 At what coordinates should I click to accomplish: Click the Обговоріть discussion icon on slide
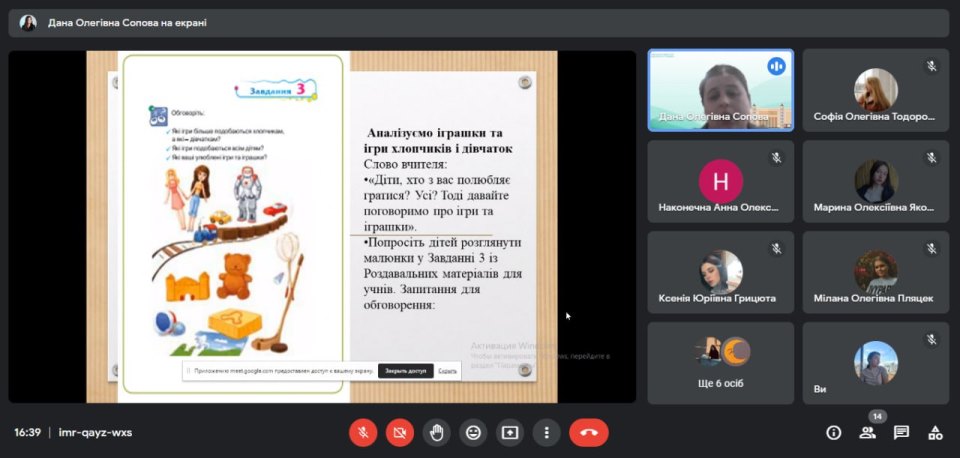click(x=158, y=116)
